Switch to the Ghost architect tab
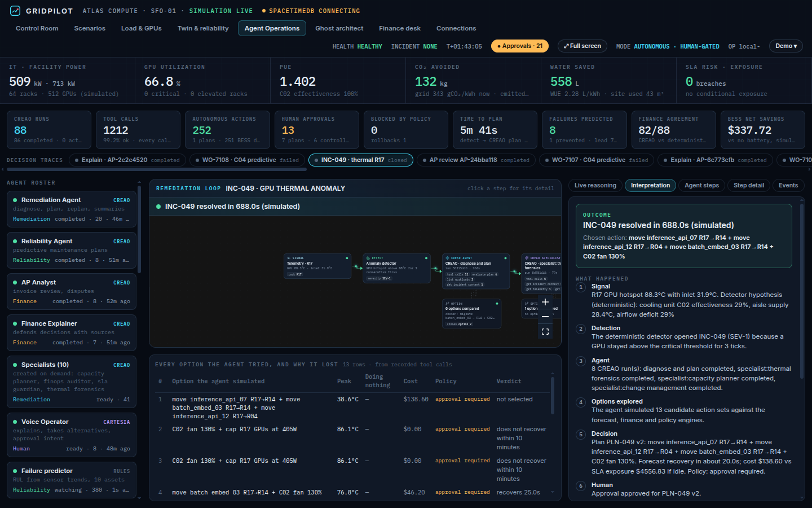The height and width of the screenshot is (508, 812). coord(339,28)
